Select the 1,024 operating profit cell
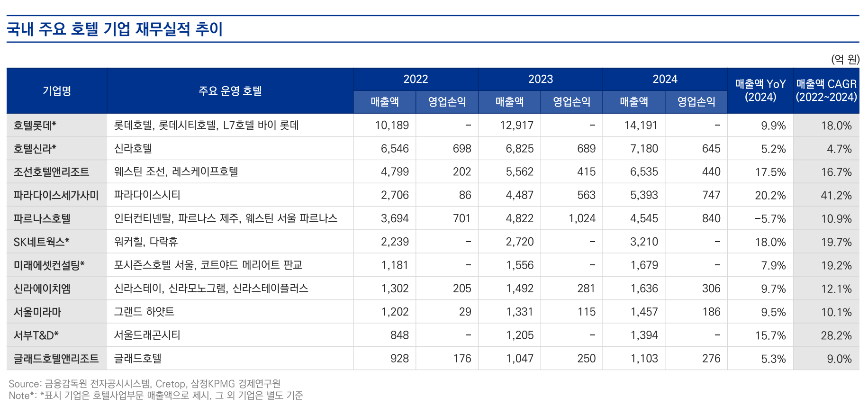The height and width of the screenshot is (406, 868). click(582, 218)
